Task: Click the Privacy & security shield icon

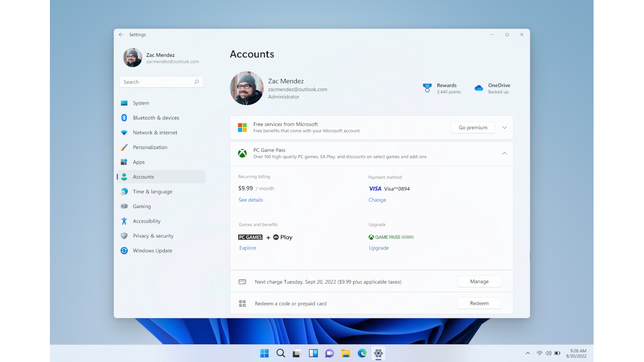Action: tap(125, 235)
